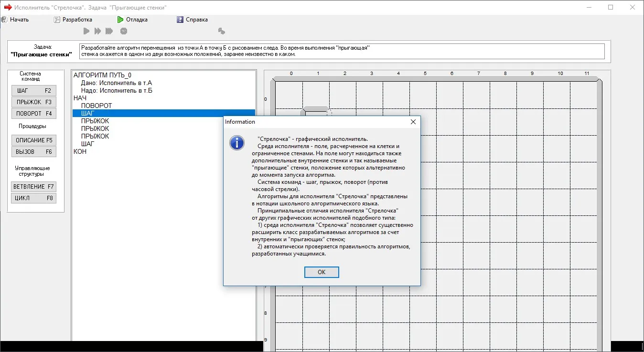This screenshot has height=352, width=644.
Task: Open the Начать menu
Action: pos(15,20)
